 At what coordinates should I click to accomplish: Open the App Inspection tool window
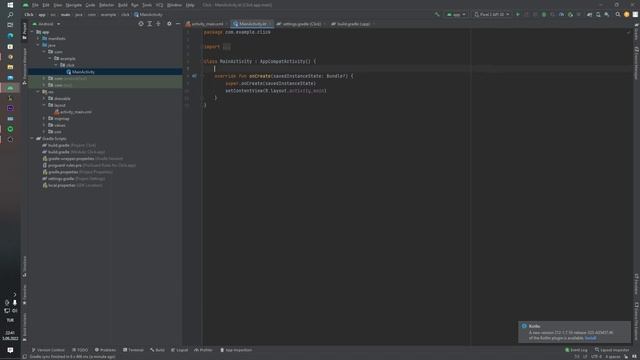point(236,350)
